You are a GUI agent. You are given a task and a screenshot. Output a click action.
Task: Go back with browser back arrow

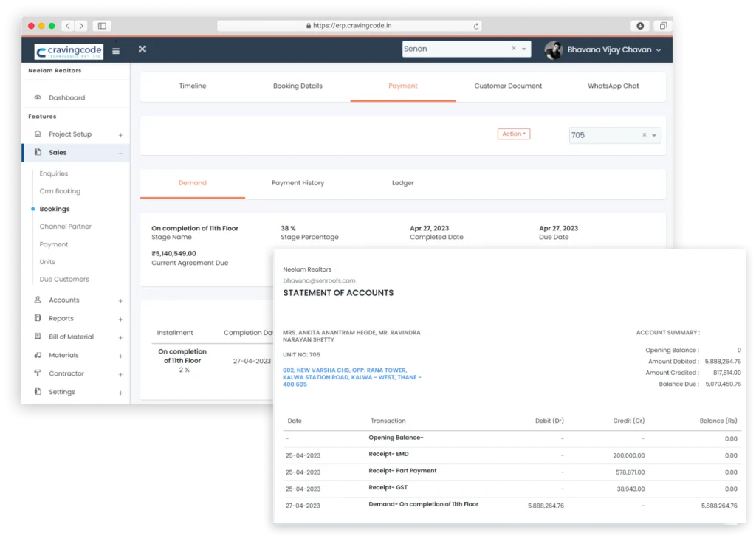pyautogui.click(x=68, y=26)
